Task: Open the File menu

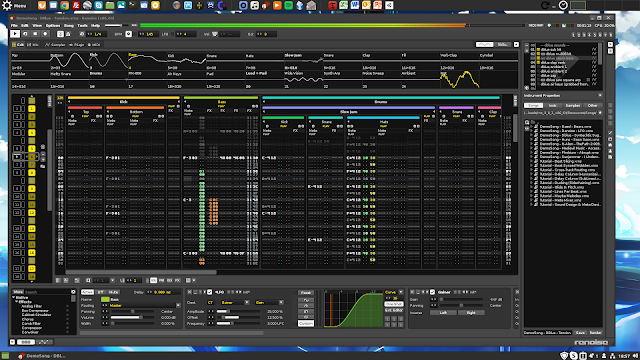Action: pos(14,25)
